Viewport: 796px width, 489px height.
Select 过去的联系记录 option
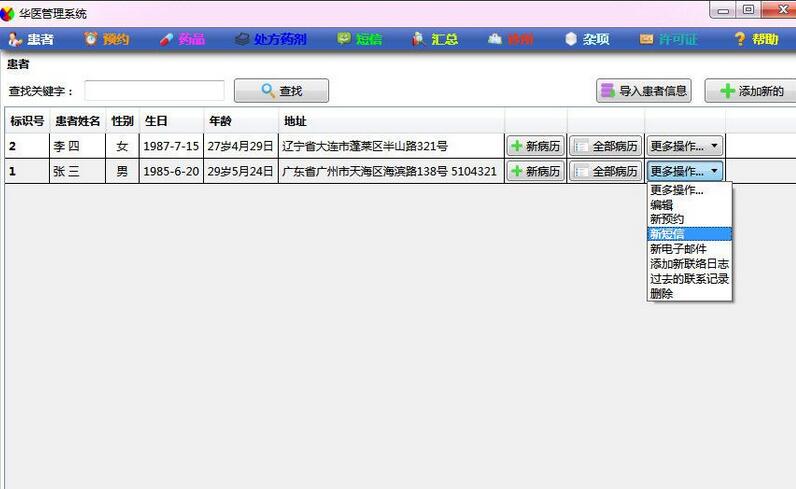click(689, 278)
